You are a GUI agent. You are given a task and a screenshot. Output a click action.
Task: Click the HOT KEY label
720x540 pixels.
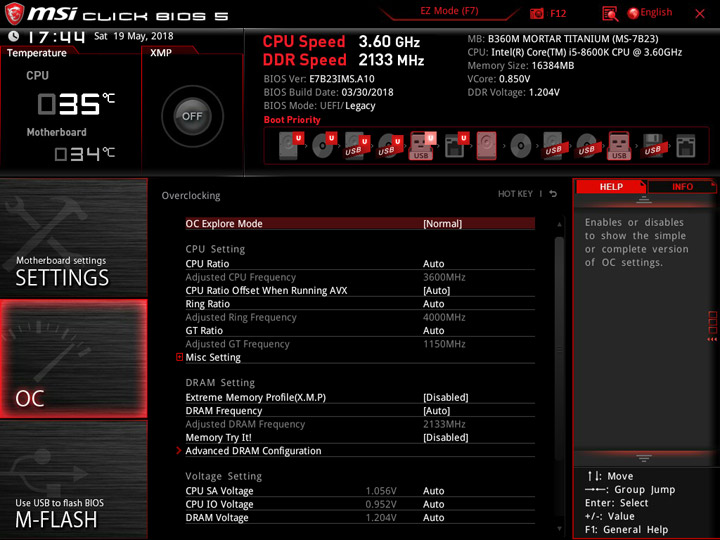[515, 194]
